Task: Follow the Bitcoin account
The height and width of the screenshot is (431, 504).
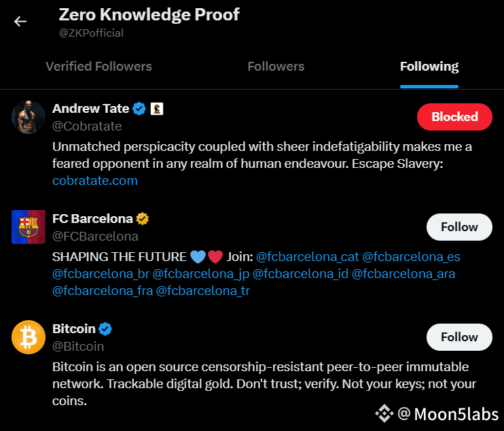Action: coord(459,337)
